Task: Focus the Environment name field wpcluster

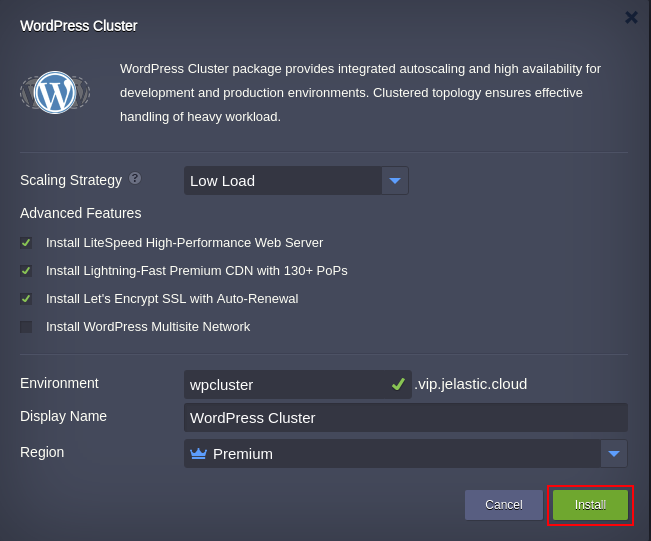Action: (285, 385)
